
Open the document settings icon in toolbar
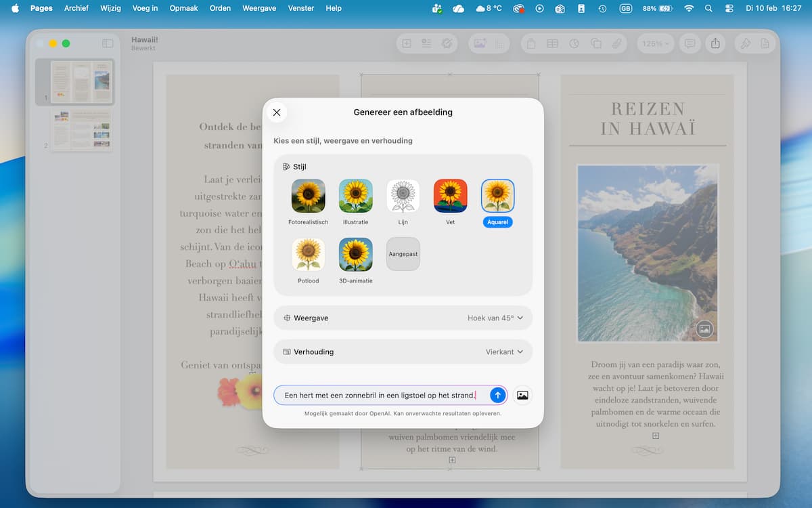(x=765, y=43)
